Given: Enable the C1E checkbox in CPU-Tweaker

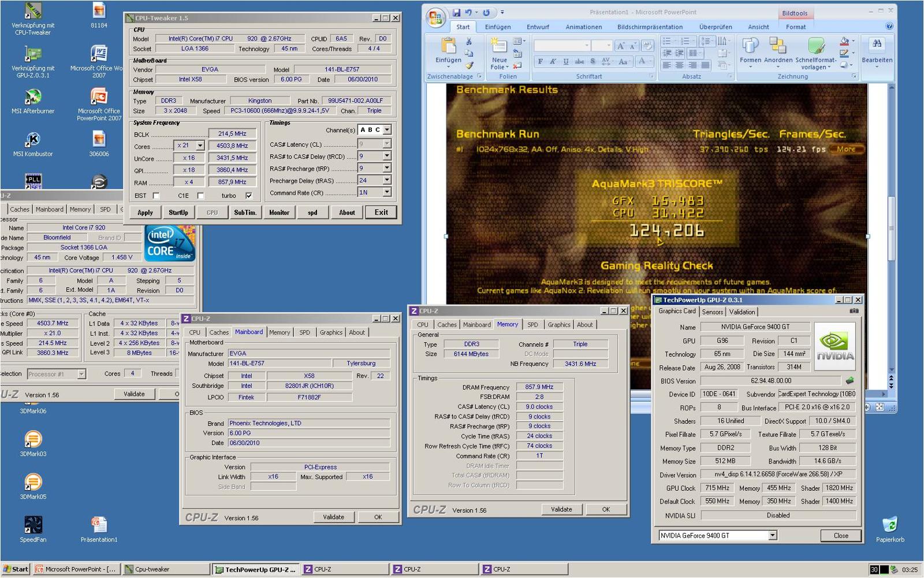Looking at the screenshot, I should coord(200,195).
